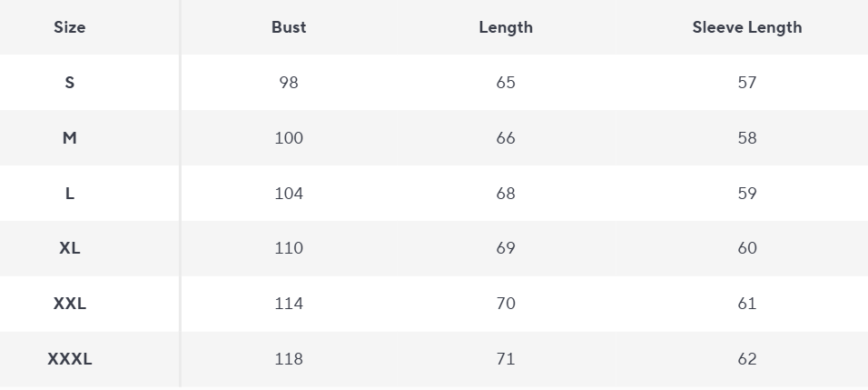Screen dimensions: 868x390
Task: Click the Size column header
Action: pos(70,27)
